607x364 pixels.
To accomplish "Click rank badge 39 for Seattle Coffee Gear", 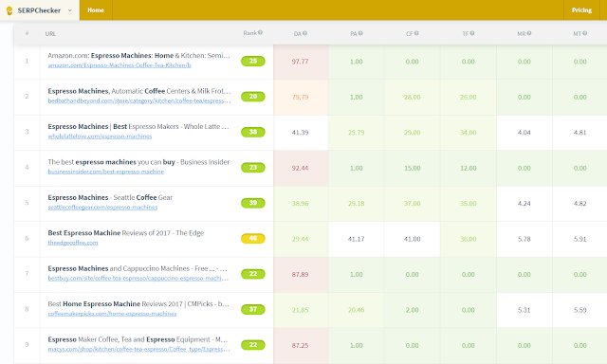I will pos(253,203).
